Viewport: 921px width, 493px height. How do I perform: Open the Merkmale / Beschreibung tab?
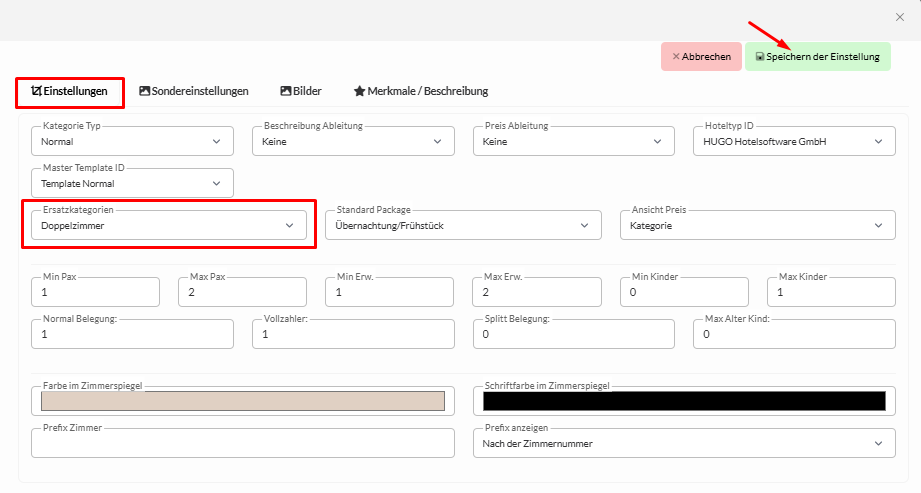coord(421,91)
